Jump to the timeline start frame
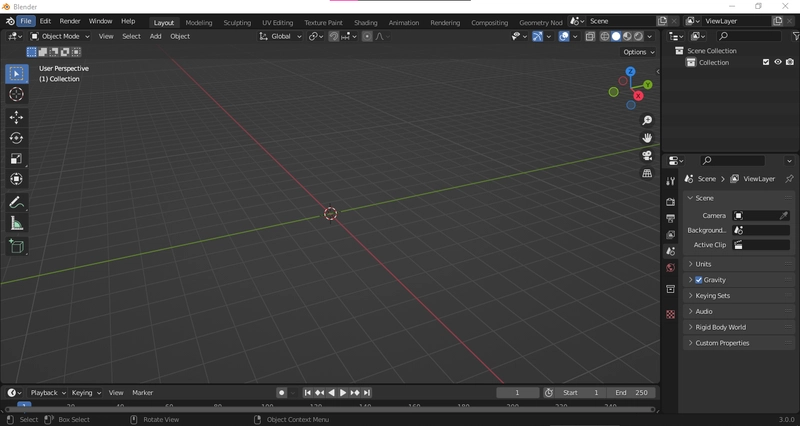 (x=308, y=393)
